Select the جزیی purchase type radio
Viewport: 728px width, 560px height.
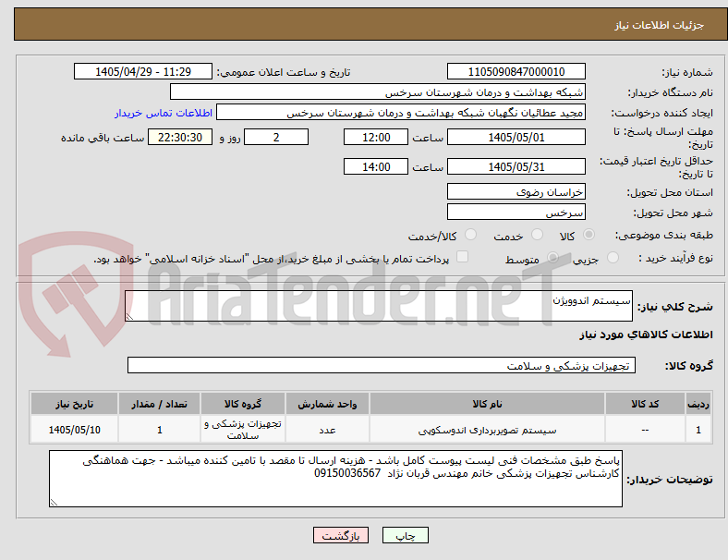pyautogui.click(x=613, y=257)
